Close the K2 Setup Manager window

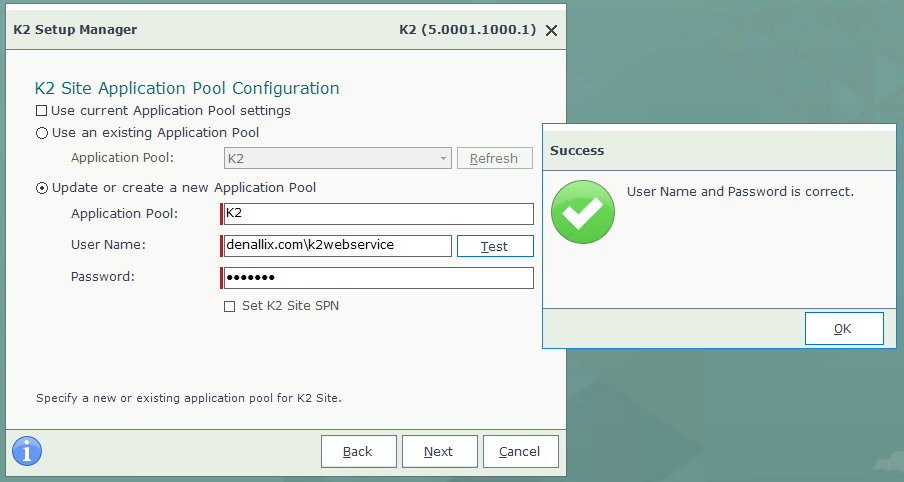tap(551, 31)
